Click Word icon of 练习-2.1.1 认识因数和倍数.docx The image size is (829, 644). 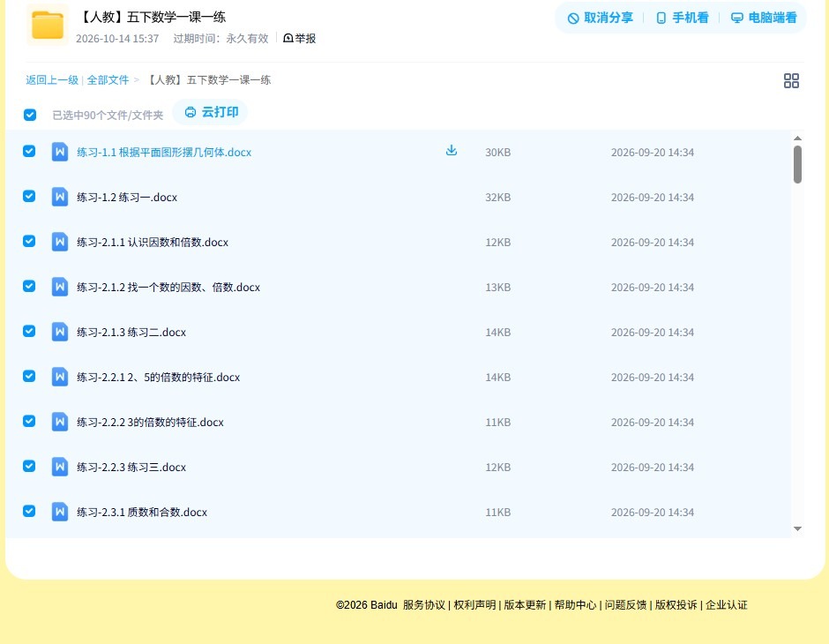pos(60,242)
